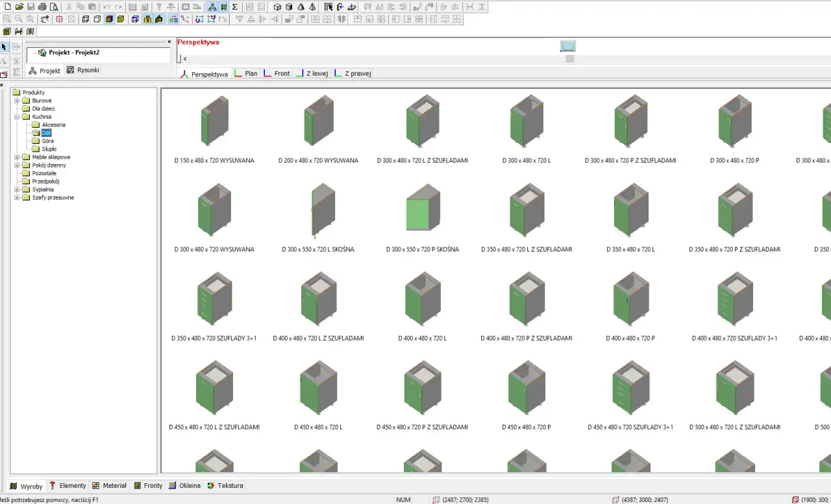Collapse the Kuchnia folder node
The image size is (831, 504).
click(x=17, y=117)
